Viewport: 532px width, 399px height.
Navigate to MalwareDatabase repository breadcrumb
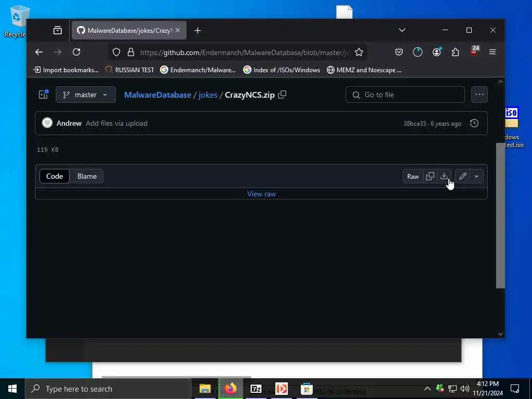click(157, 95)
